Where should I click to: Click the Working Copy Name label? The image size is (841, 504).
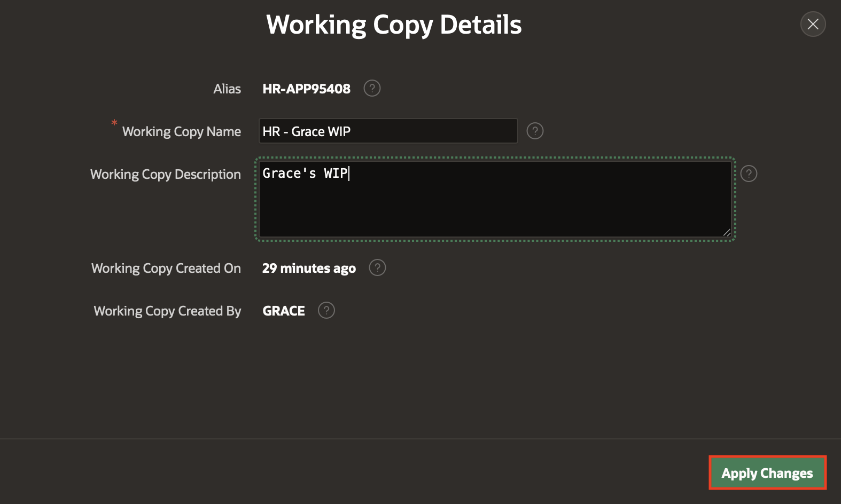pos(181,131)
